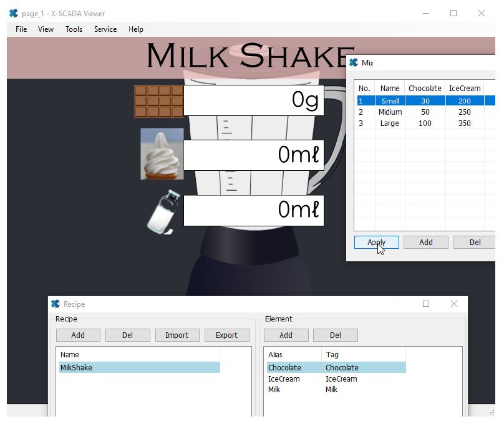Click the Chocolate value 100 cell
The width and height of the screenshot is (504, 429).
[x=425, y=123]
